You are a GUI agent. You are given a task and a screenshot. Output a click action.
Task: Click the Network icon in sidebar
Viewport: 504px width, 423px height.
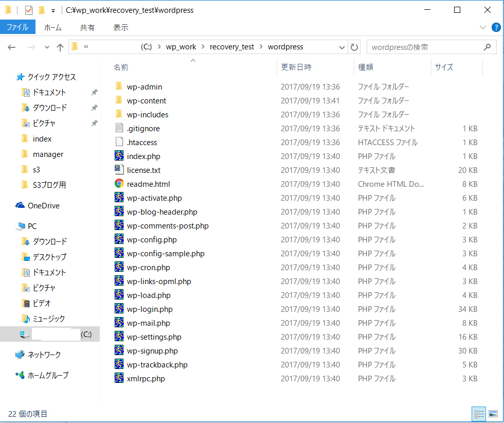tap(20, 355)
